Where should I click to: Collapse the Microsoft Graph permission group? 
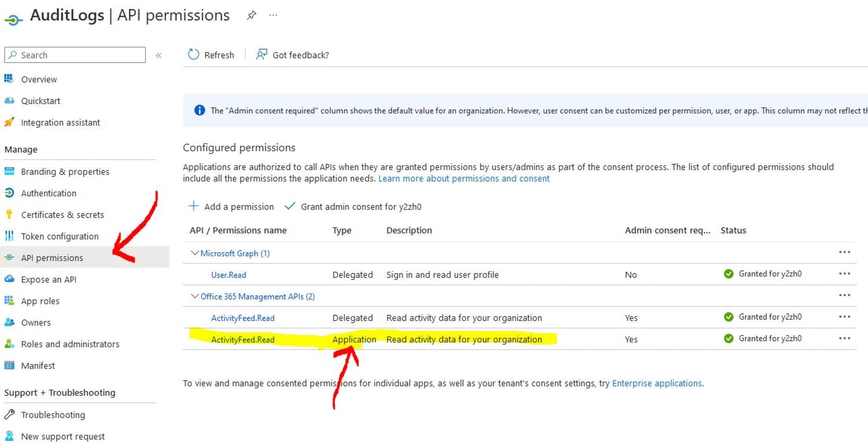tap(195, 253)
